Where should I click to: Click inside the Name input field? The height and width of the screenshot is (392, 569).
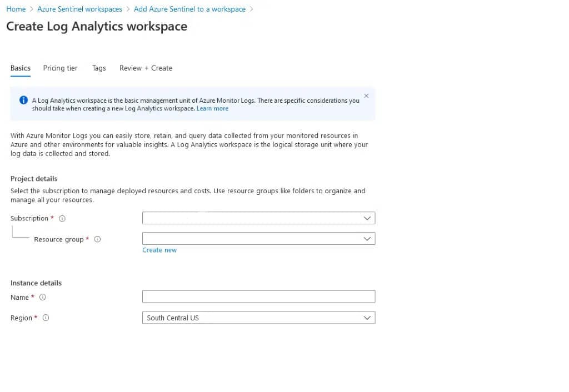tap(258, 296)
